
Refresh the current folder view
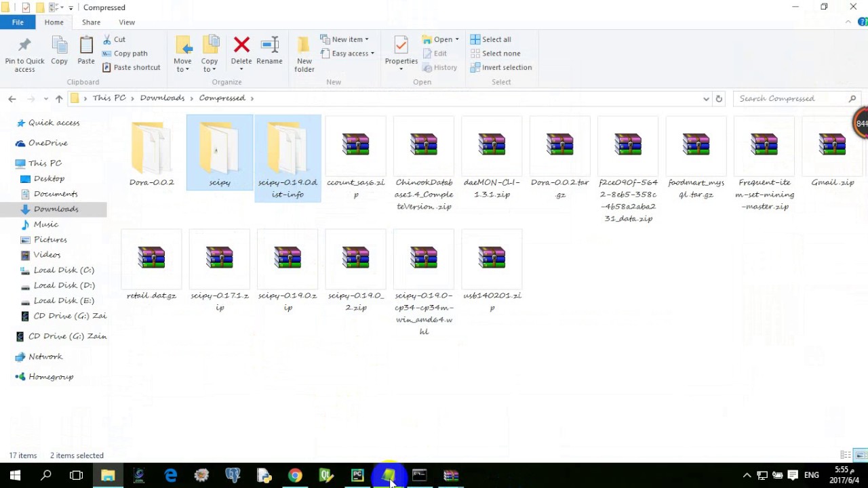click(x=719, y=98)
